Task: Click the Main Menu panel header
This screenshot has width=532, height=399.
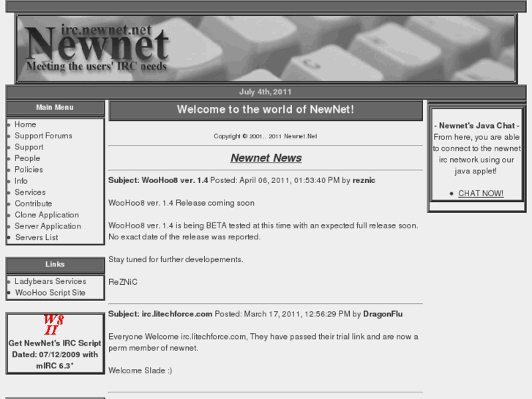Action: (55, 108)
